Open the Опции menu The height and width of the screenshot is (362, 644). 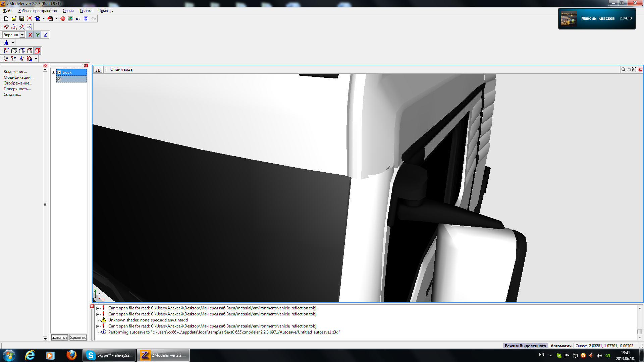(x=68, y=11)
